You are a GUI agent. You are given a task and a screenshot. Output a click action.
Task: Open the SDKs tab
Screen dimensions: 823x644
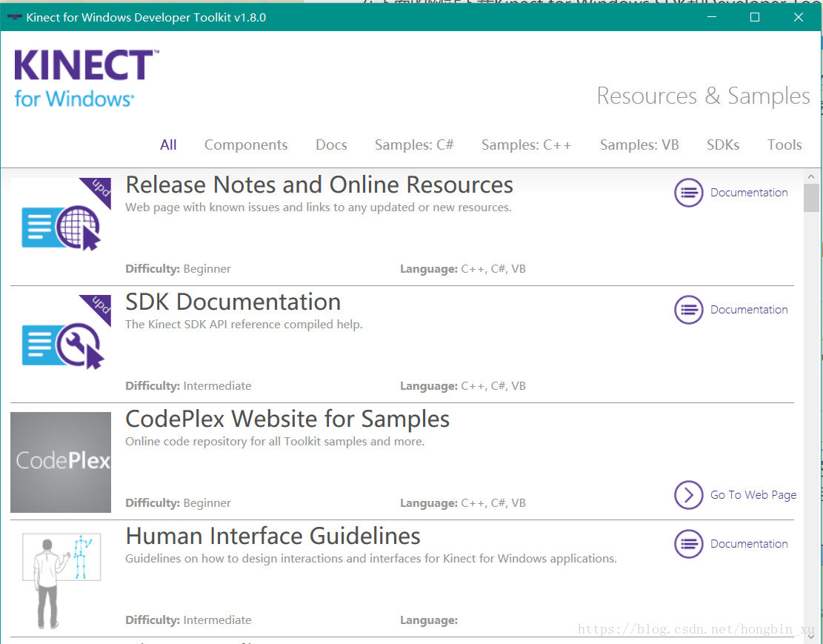(723, 145)
